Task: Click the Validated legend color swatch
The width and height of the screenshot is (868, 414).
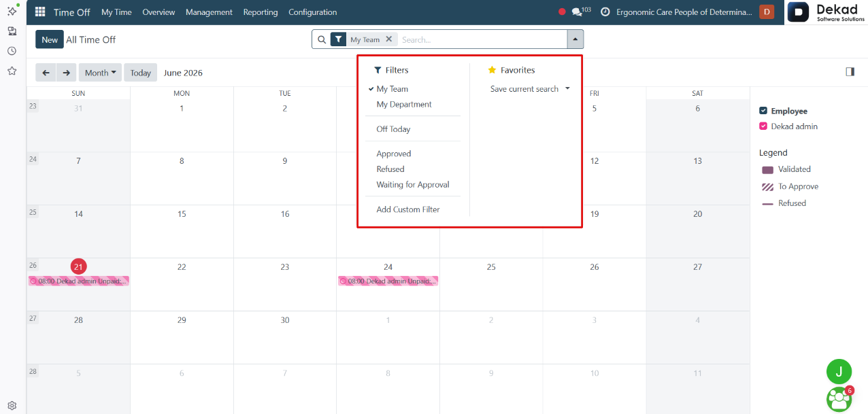Action: click(x=767, y=170)
